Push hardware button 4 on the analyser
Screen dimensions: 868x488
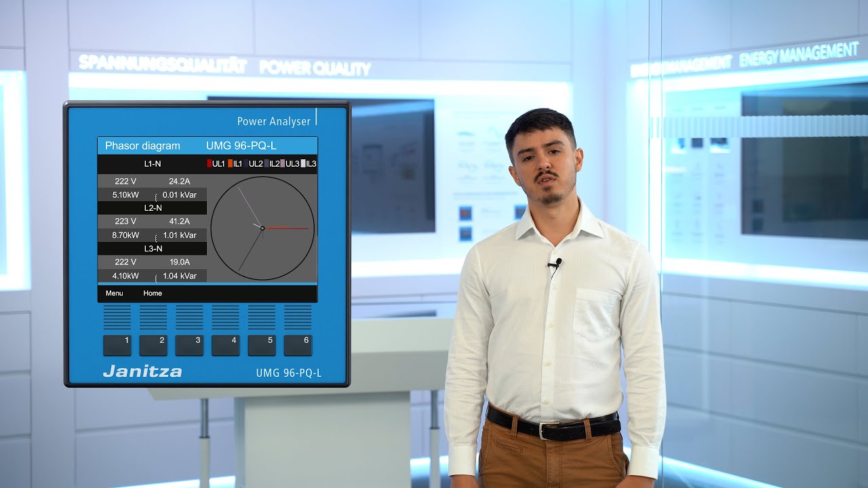coord(225,345)
